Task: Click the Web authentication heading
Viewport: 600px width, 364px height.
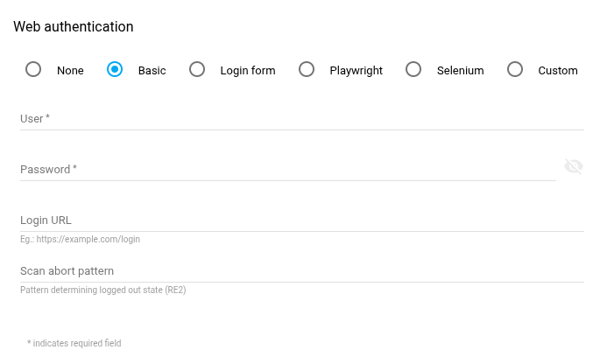Action: click(74, 27)
